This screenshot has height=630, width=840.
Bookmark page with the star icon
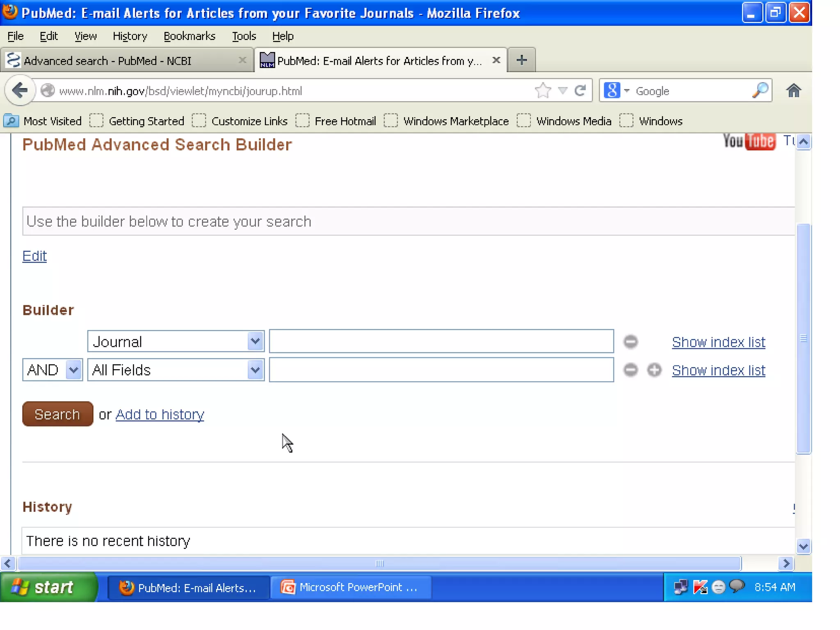point(543,90)
